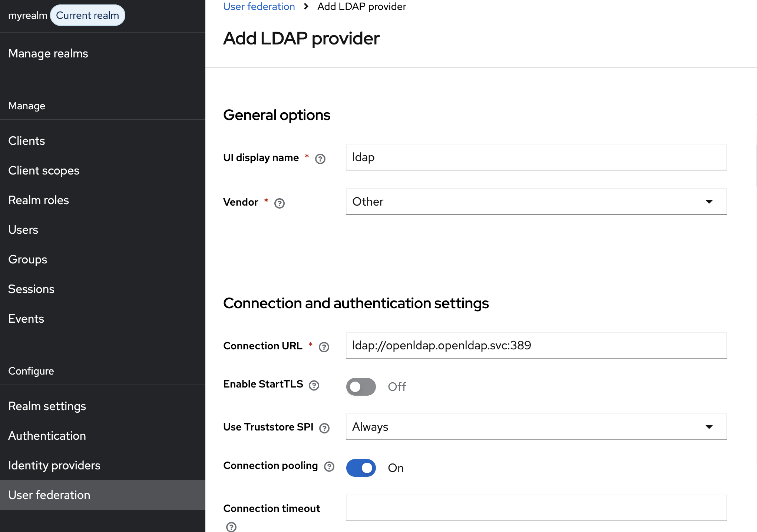Screen dimensions: 757x532
Task: Click breadcrumb chevron separator icon
Action: pyautogui.click(x=306, y=7)
